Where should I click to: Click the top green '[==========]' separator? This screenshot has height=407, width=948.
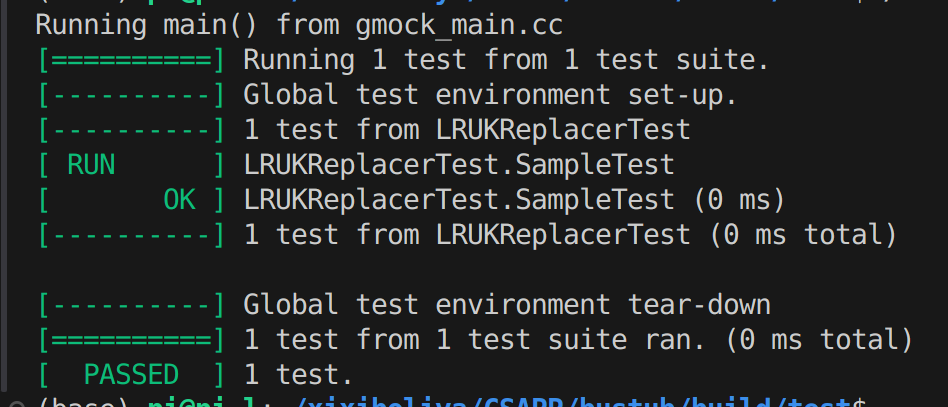click(x=131, y=60)
